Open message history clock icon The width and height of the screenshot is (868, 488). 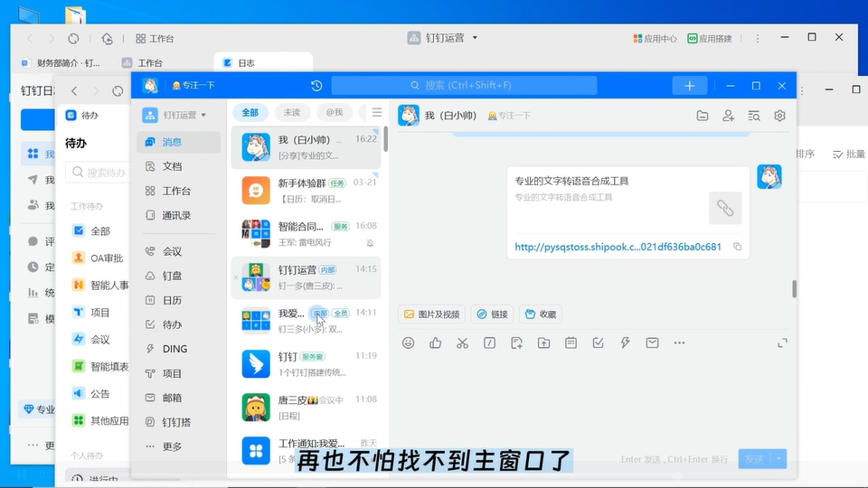316,86
